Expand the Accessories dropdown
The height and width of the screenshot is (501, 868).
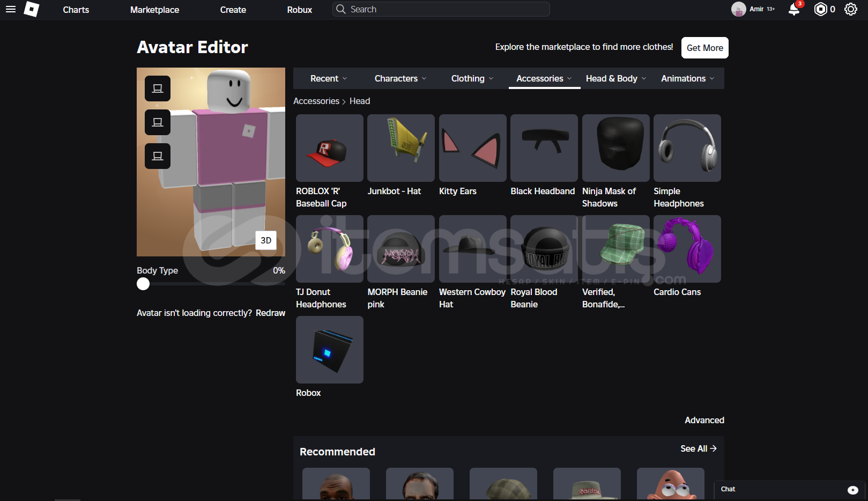pos(544,78)
